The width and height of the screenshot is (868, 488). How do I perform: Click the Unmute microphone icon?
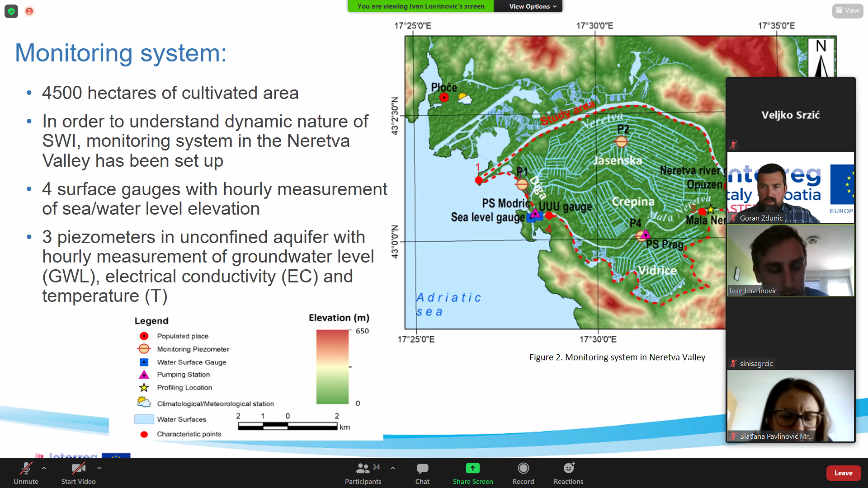[26, 469]
